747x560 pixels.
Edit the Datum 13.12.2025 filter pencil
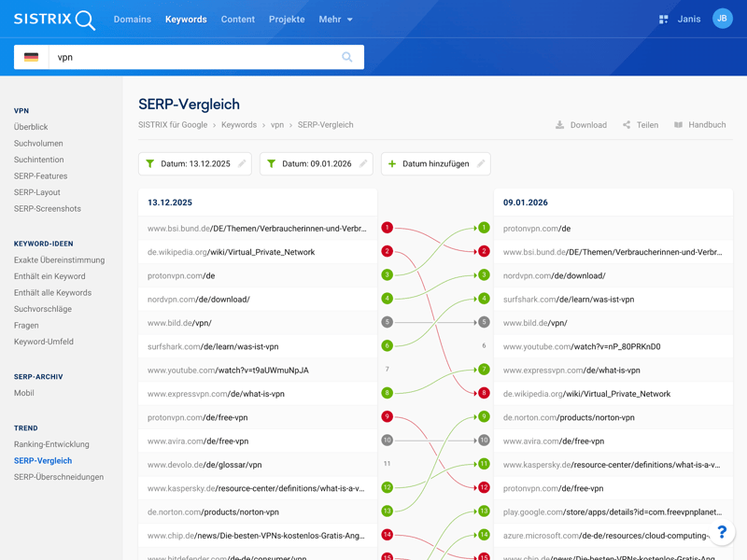point(242,164)
